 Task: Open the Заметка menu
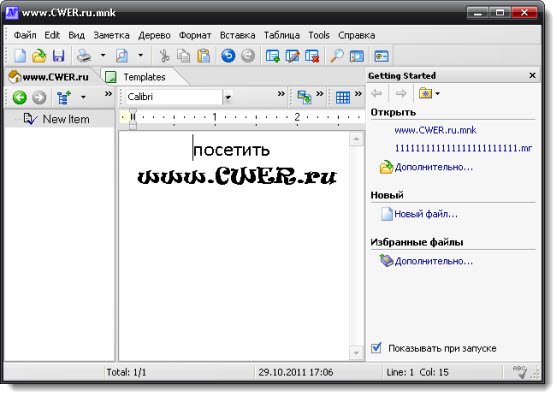(x=111, y=35)
